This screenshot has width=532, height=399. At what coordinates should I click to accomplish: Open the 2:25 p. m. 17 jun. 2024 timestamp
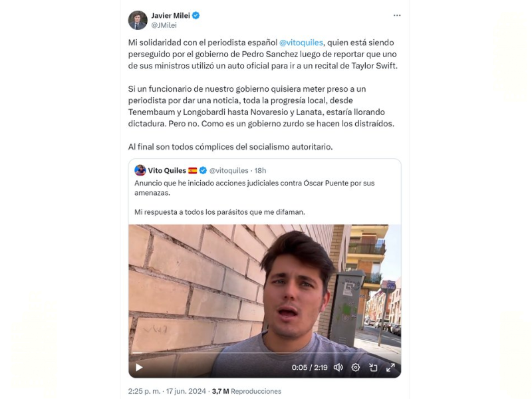(168, 391)
